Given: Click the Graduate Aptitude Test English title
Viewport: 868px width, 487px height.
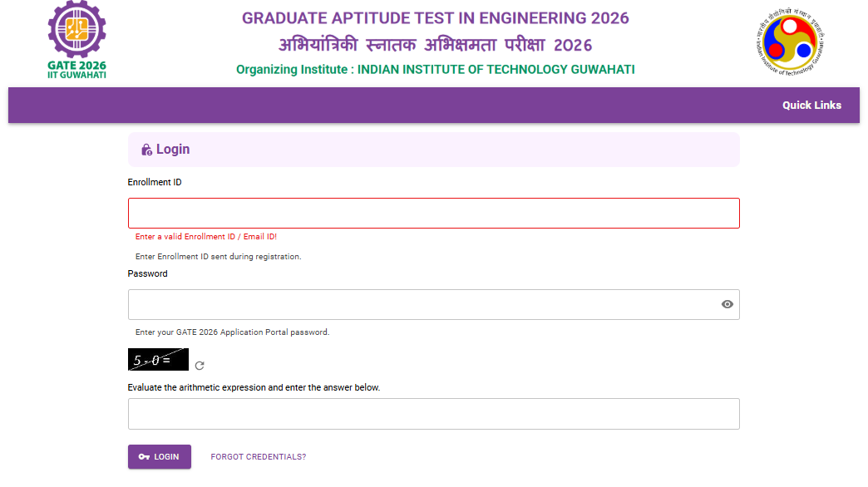Looking at the screenshot, I should pos(435,18).
